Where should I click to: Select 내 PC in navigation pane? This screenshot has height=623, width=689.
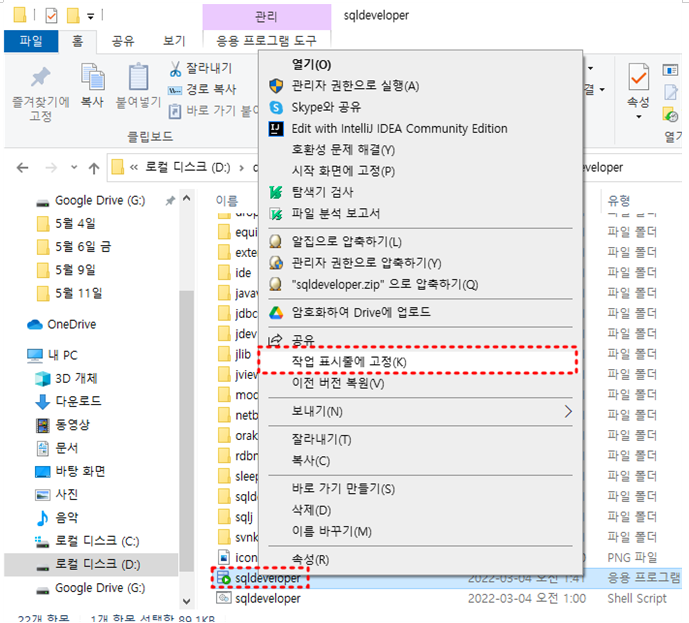click(53, 355)
